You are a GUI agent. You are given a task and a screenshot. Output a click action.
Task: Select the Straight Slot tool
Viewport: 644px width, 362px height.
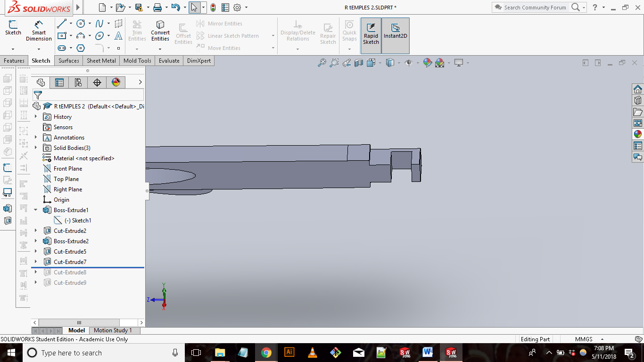pos(62,48)
